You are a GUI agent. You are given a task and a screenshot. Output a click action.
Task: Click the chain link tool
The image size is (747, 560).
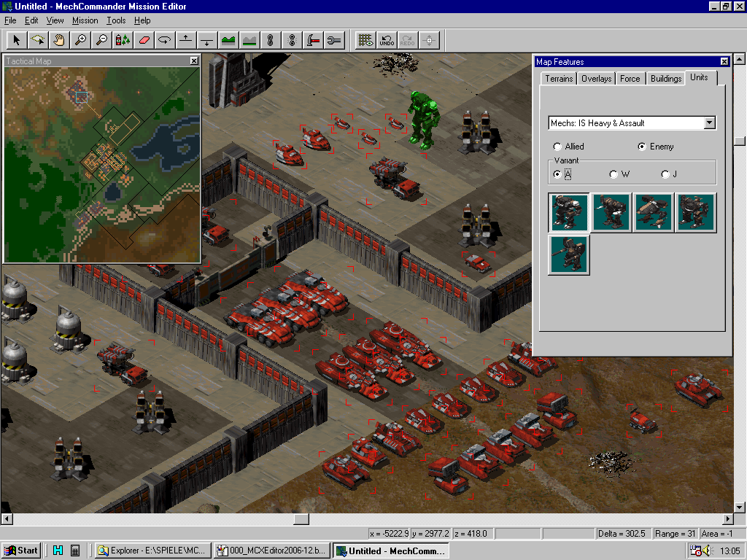pyautogui.click(x=270, y=41)
